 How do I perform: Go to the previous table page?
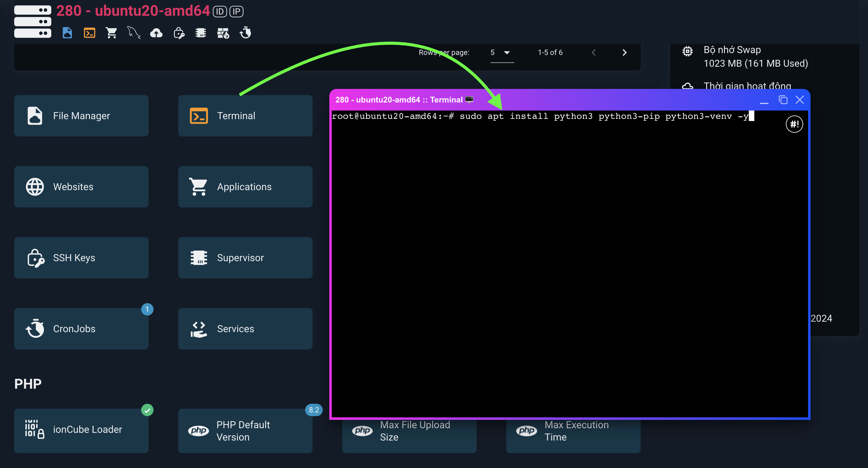(x=594, y=52)
